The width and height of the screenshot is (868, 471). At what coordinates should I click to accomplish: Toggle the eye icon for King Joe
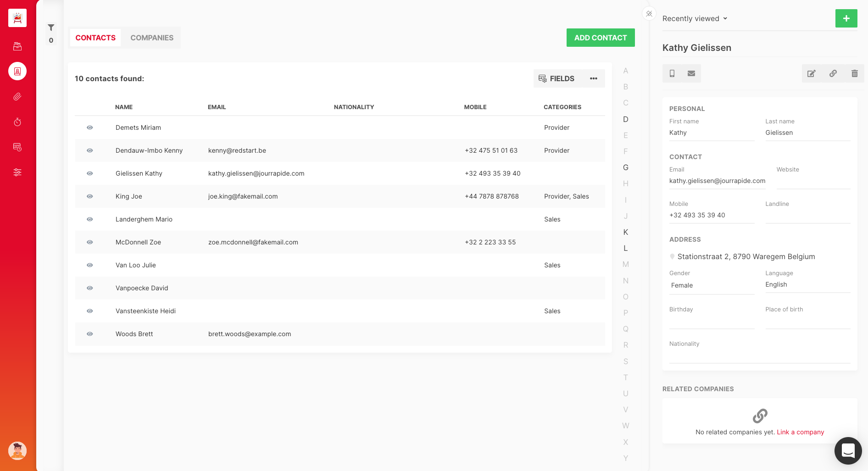point(90,196)
